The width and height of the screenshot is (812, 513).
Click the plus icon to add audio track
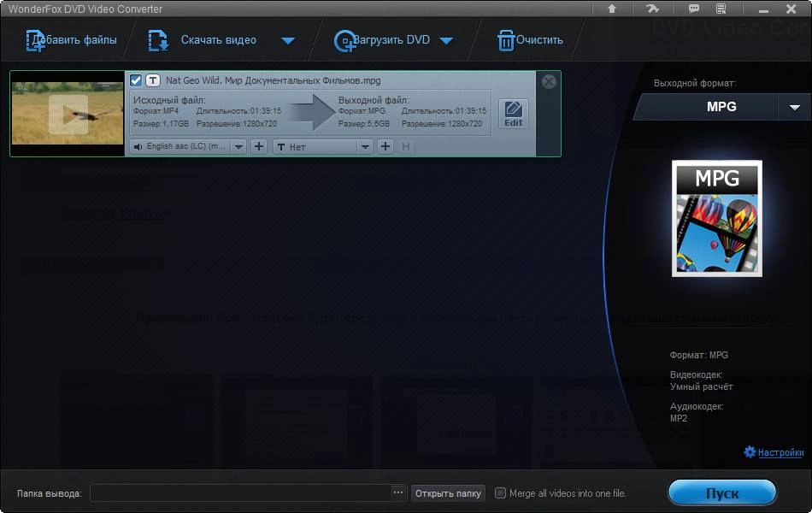tap(259, 147)
